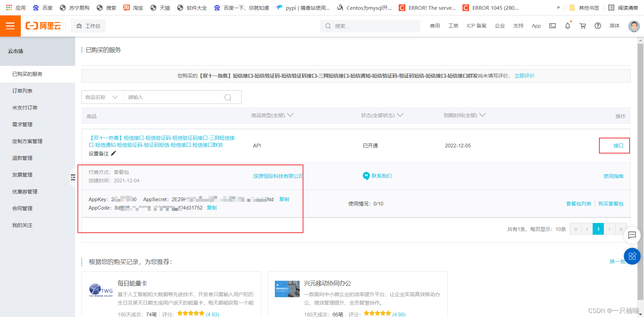Open the App menu
644x317 pixels.
pyautogui.click(x=536, y=26)
